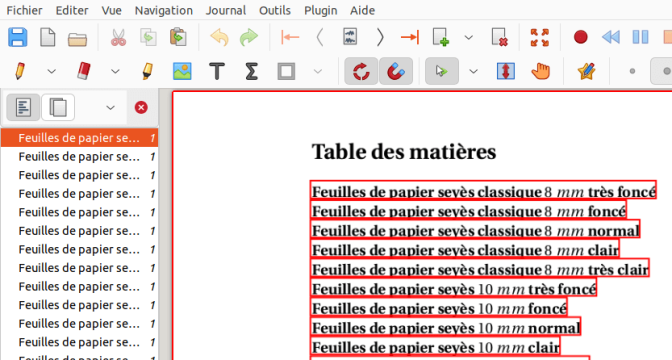Viewport: 672px width, 360px height.
Task: Activate the vertical space tool
Action: [x=506, y=71]
